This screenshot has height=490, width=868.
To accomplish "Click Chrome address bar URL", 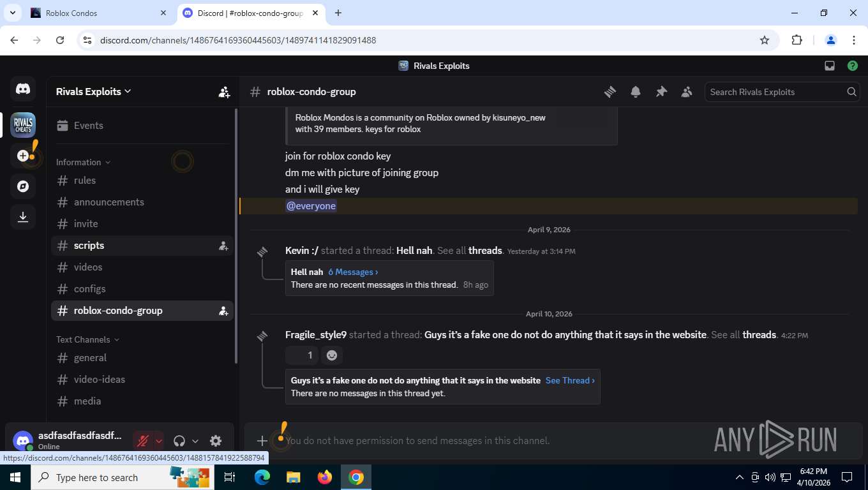I will click(238, 40).
